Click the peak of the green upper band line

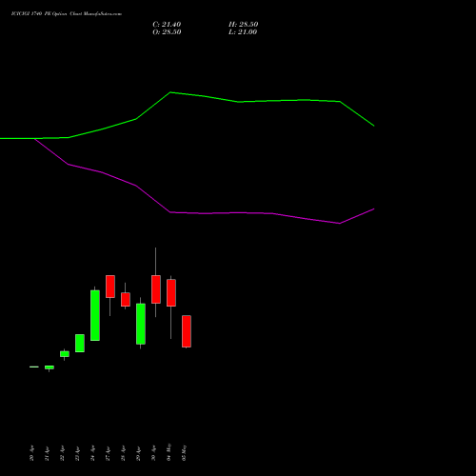coord(170,92)
